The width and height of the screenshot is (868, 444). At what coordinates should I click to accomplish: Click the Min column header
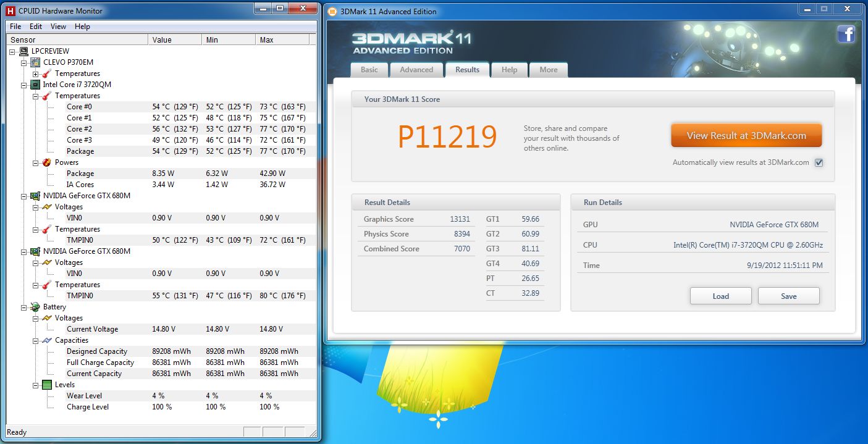click(x=229, y=40)
